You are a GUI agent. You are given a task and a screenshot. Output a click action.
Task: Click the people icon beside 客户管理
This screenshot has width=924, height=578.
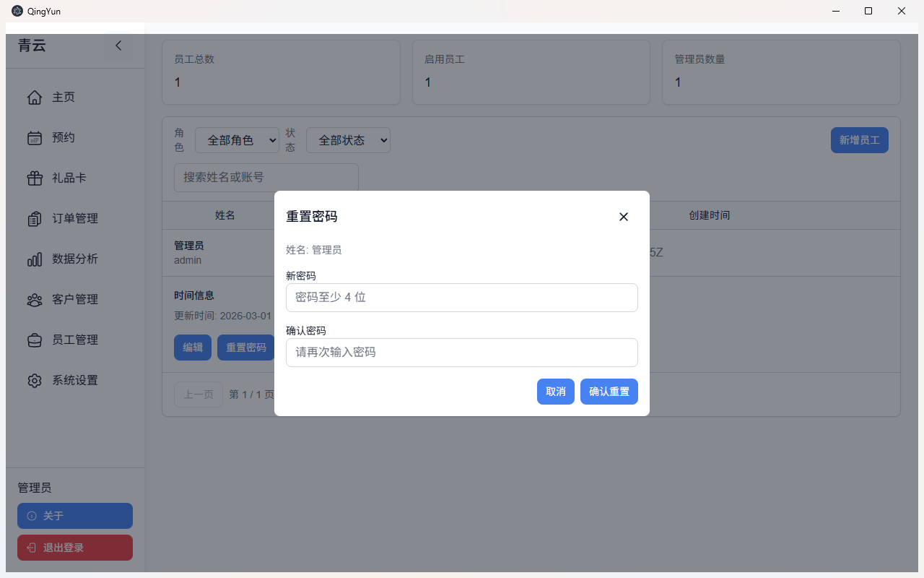35,299
